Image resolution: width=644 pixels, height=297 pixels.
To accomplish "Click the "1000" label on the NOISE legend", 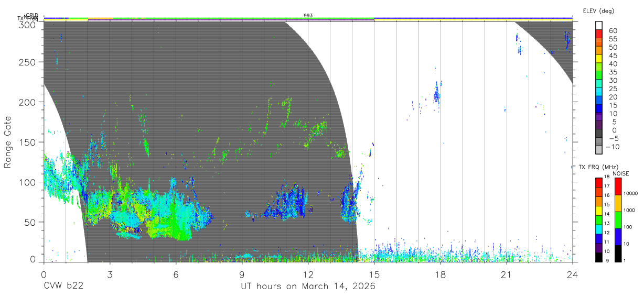I will coord(630,210).
